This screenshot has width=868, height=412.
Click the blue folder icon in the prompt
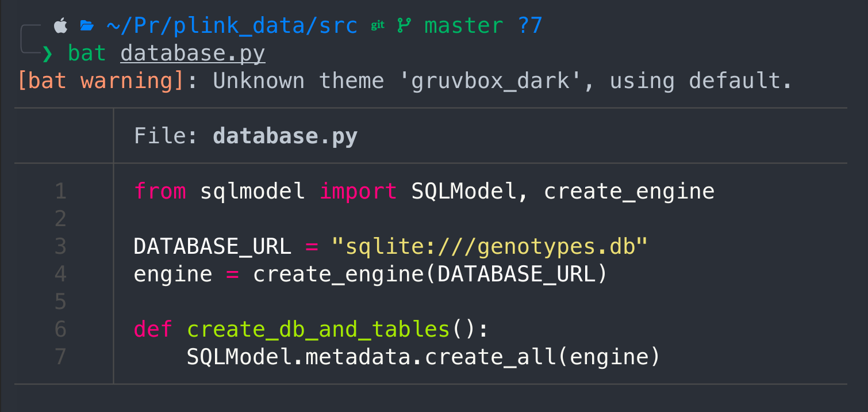tap(88, 24)
